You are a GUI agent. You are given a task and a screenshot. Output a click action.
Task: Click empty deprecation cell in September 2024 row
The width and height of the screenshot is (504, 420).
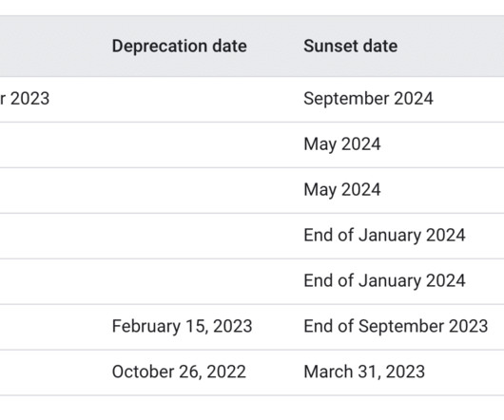pyautogui.click(x=203, y=99)
